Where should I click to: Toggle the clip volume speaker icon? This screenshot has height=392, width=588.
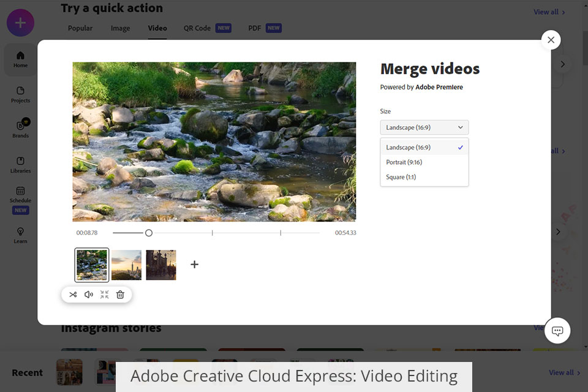tap(88, 295)
